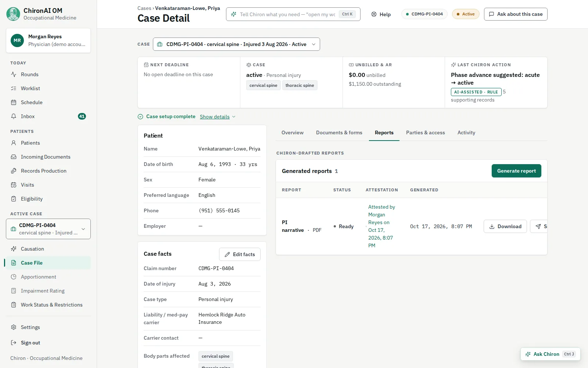The height and width of the screenshot is (368, 588).
Task: Expand the case selector dropdown CDMG-PI-0404
Action: tap(236, 44)
